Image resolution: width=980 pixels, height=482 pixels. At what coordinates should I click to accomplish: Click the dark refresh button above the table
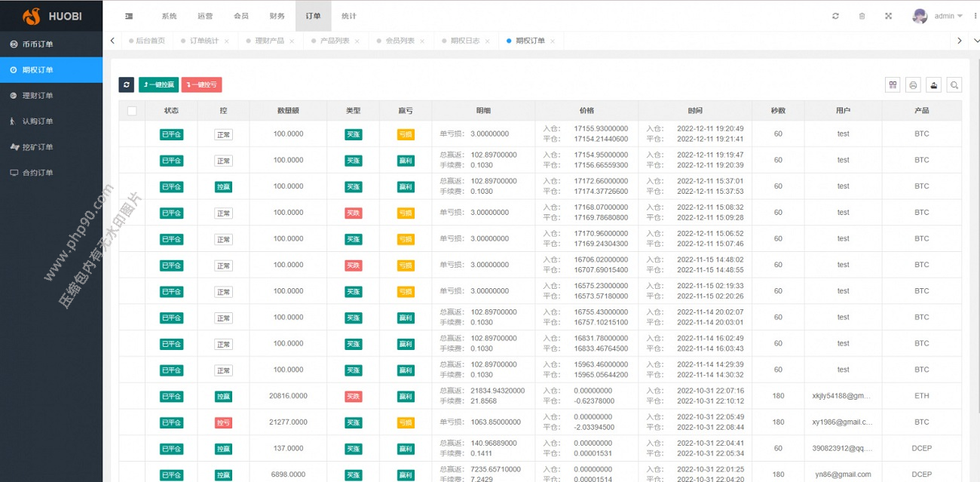(126, 85)
